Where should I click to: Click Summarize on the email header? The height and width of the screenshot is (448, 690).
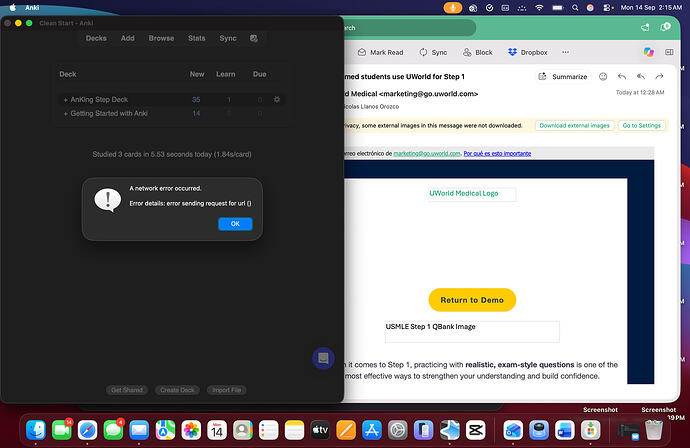coord(563,77)
